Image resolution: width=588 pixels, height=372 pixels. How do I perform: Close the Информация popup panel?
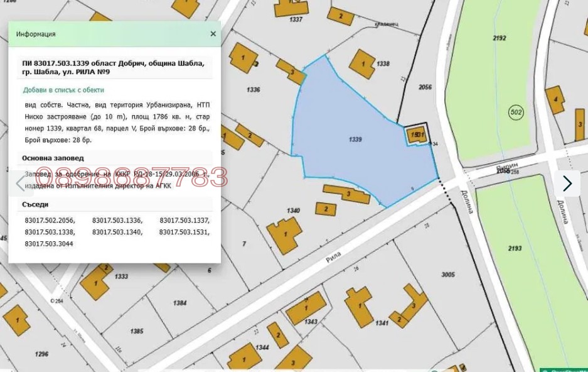(x=213, y=34)
